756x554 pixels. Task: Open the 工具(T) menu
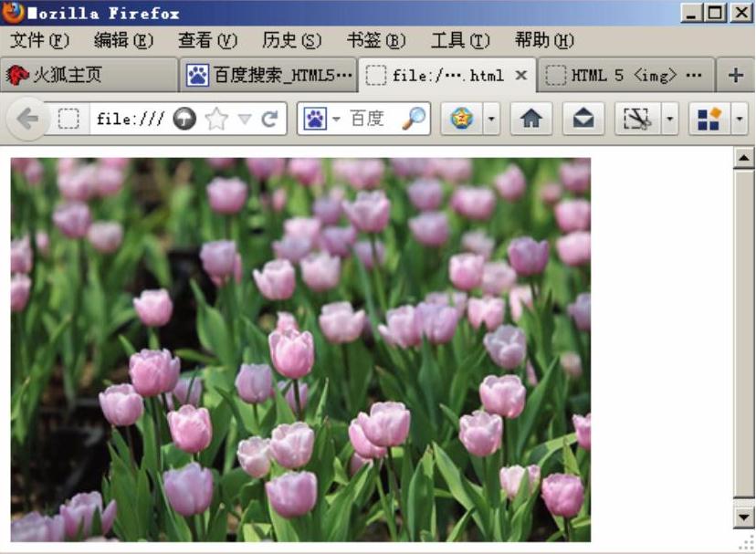pos(460,40)
